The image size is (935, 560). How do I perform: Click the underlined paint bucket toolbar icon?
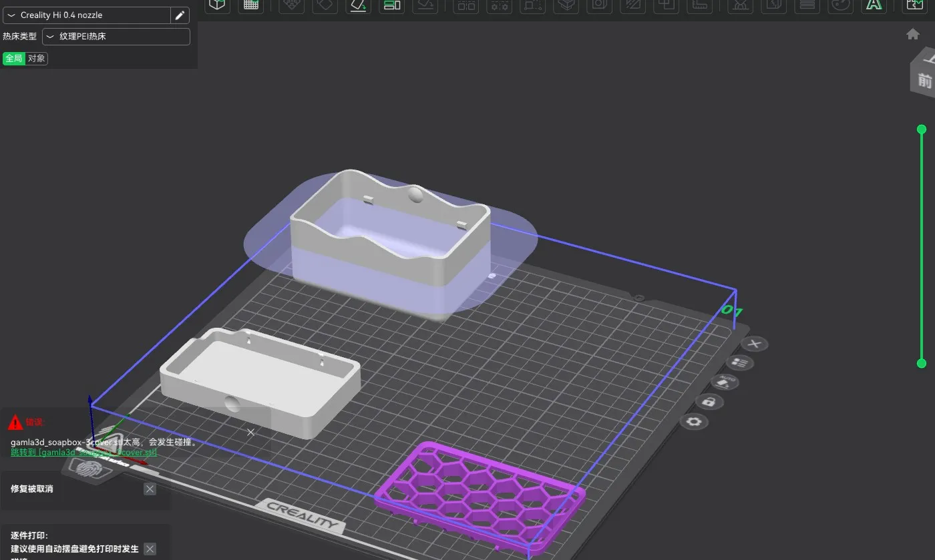coord(358,5)
